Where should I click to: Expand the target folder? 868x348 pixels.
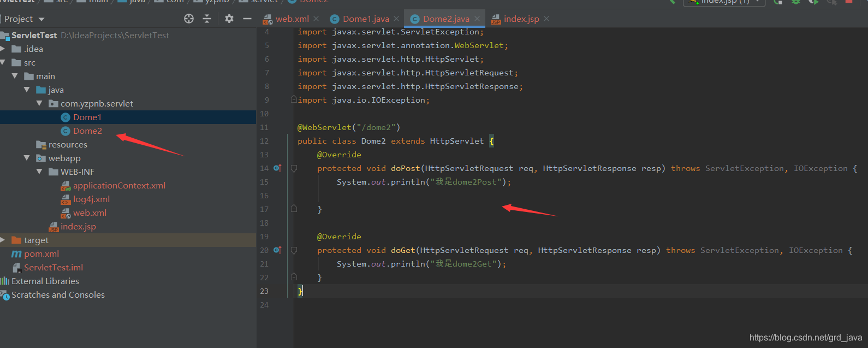3,240
